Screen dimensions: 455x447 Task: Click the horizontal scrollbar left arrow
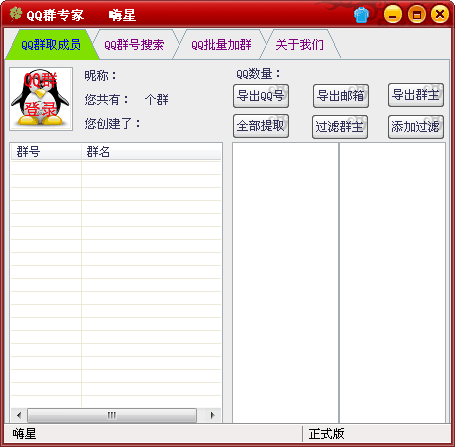19,415
